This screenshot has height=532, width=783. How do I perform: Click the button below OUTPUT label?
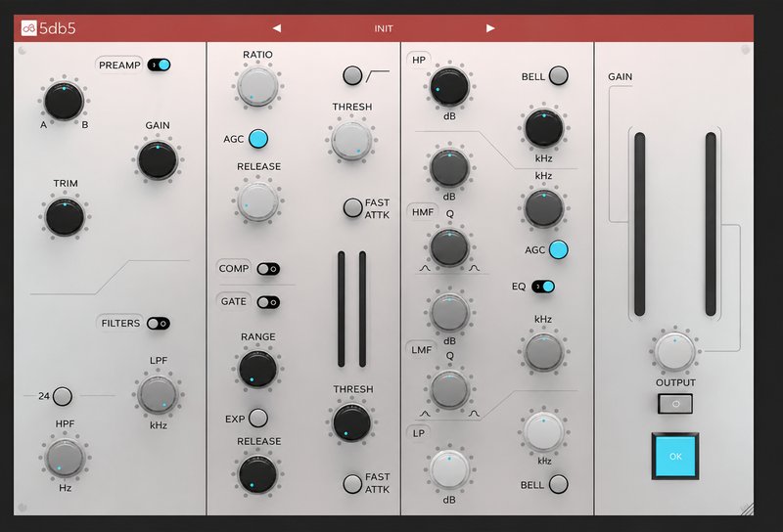click(x=675, y=404)
